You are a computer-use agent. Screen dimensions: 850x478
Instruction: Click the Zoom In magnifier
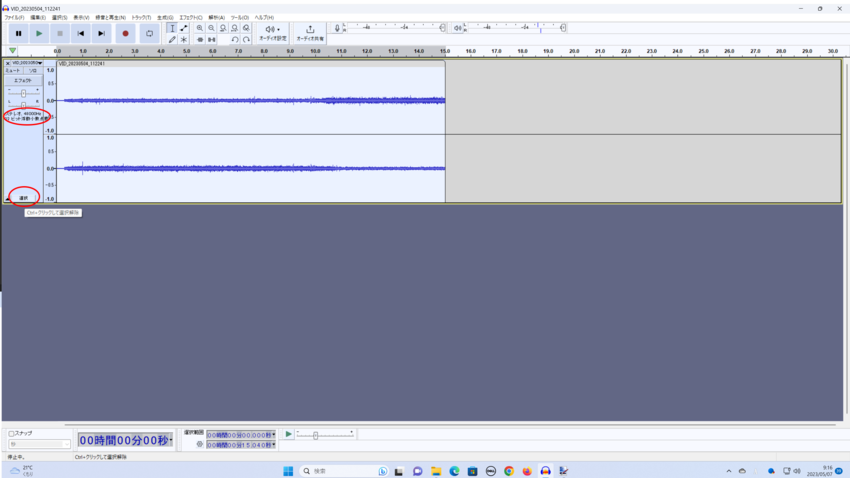pyautogui.click(x=199, y=28)
